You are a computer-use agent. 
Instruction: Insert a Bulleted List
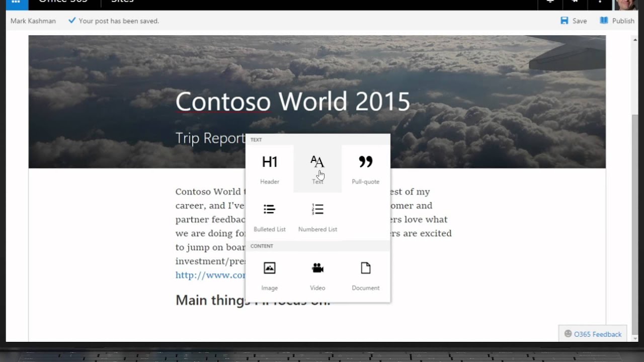coord(269,217)
